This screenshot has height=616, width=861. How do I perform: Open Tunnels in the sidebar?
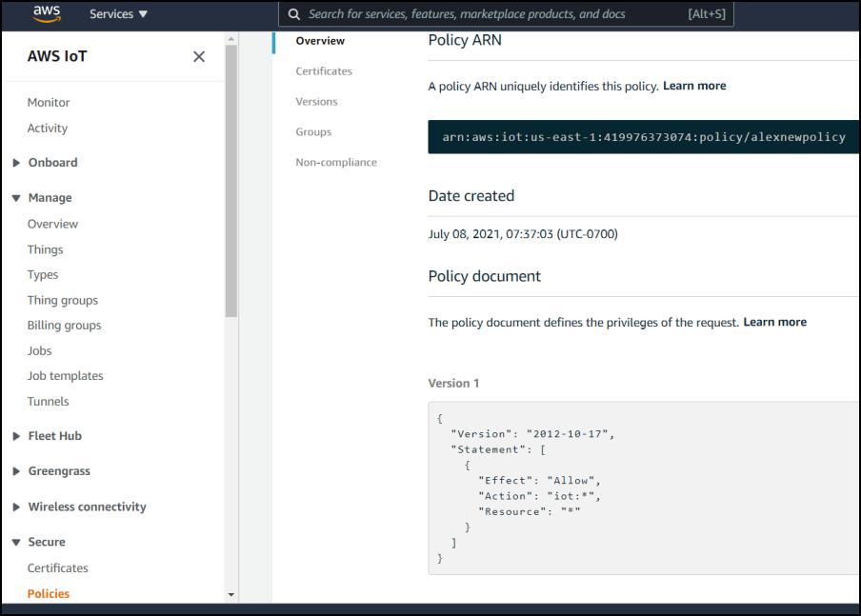click(49, 402)
